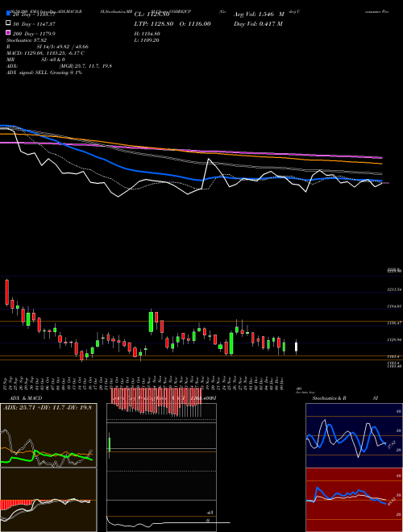This screenshot has height=532, width=403.
Task: Click the 1184.01 price axis label
Action: (394, 306)
